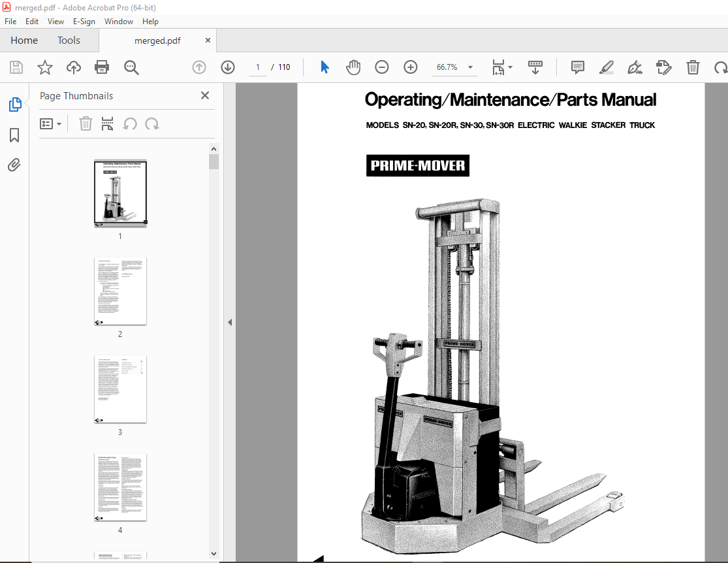Go to the Home tab
The height and width of the screenshot is (563, 728).
pos(24,40)
